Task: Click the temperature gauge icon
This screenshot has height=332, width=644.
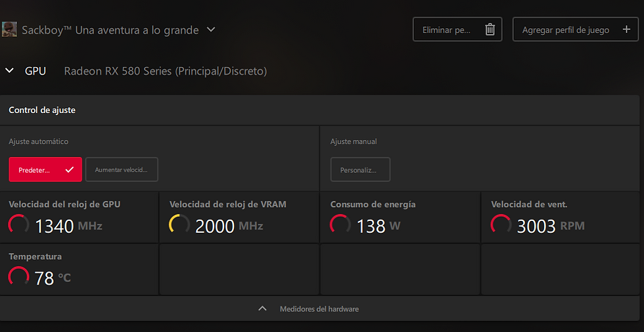Action: (x=18, y=277)
